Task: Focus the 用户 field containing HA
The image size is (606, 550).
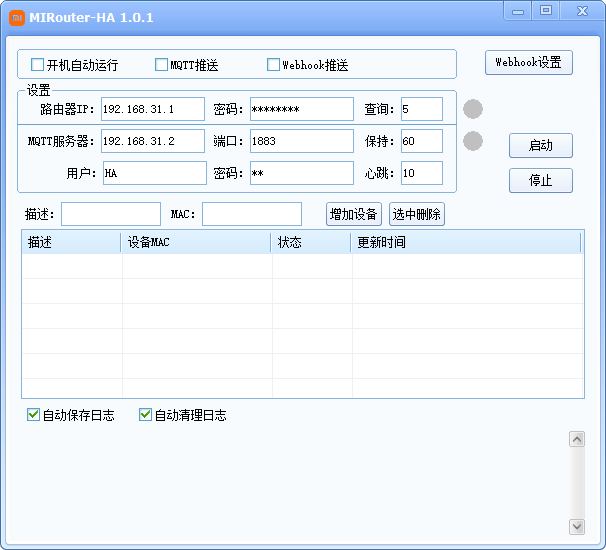Action: pos(155,173)
